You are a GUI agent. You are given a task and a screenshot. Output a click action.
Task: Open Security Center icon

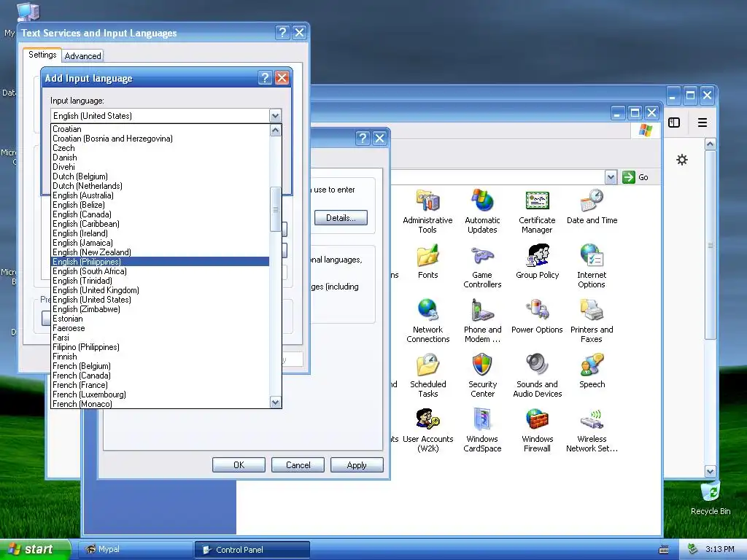point(482,376)
